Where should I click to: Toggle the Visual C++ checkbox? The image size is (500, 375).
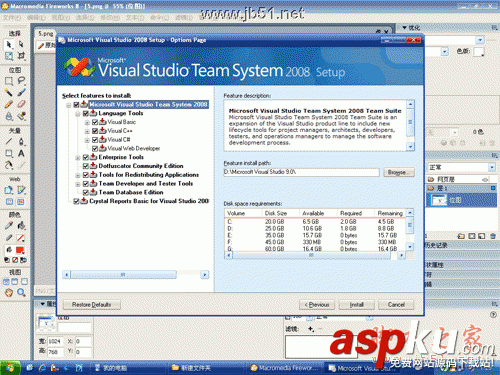pos(95,131)
